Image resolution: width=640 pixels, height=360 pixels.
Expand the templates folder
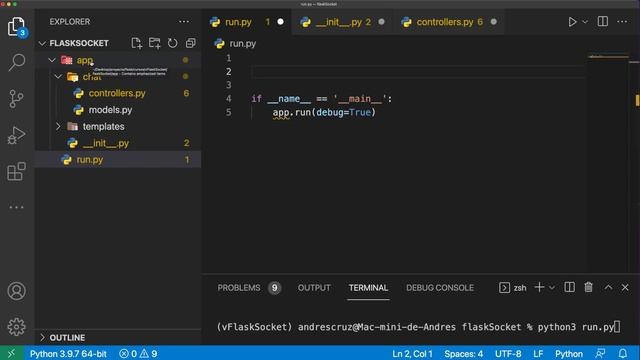[x=58, y=127]
